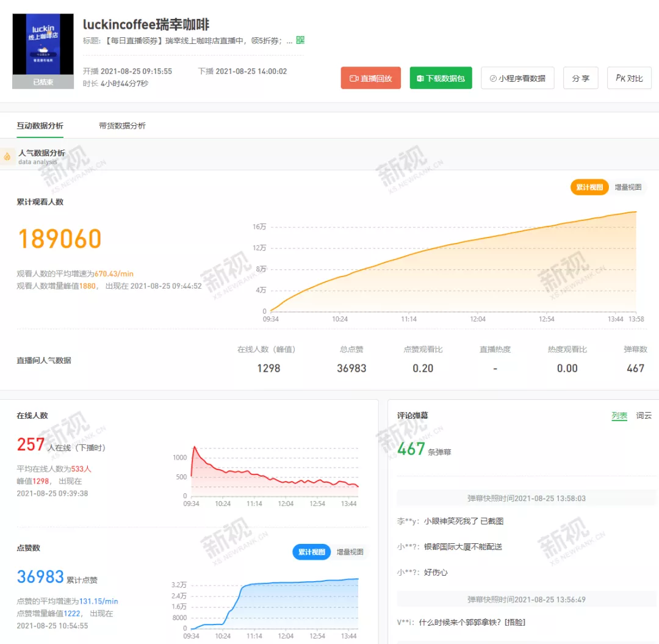Click the camera icon inside 直播回放 button

click(x=355, y=78)
